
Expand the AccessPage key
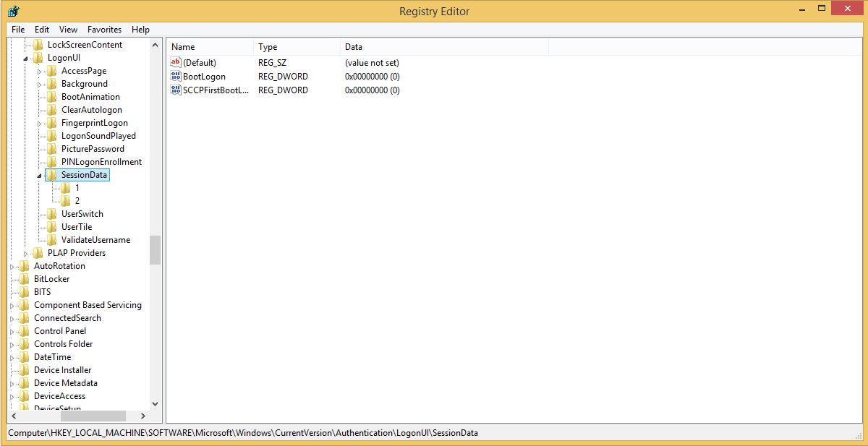click(x=40, y=71)
